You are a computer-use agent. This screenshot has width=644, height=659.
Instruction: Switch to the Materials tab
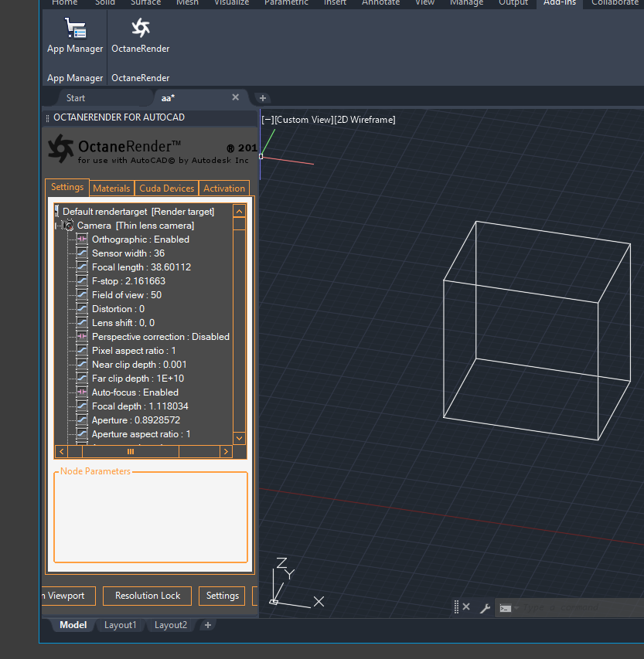pyautogui.click(x=111, y=189)
